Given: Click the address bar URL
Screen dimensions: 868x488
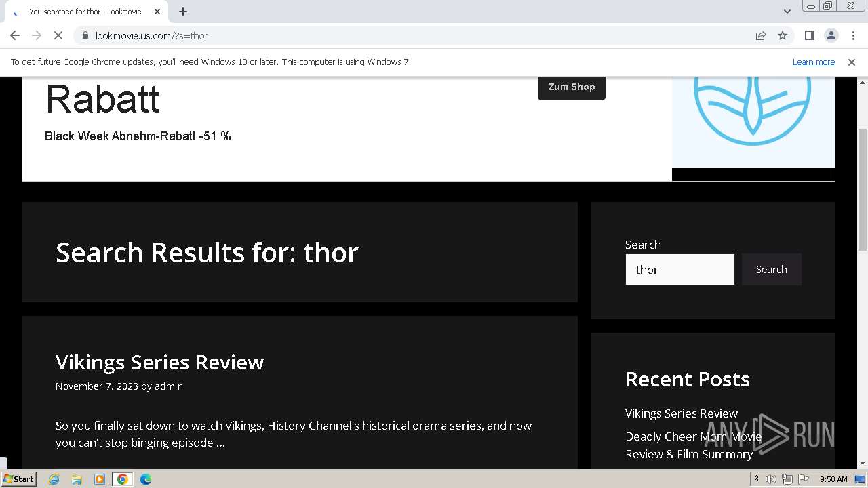Looking at the screenshot, I should click(x=151, y=35).
